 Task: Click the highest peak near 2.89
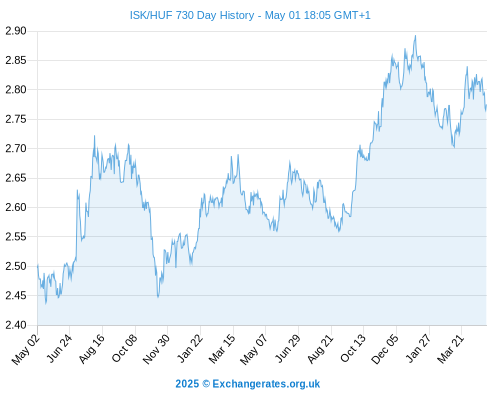point(415,36)
